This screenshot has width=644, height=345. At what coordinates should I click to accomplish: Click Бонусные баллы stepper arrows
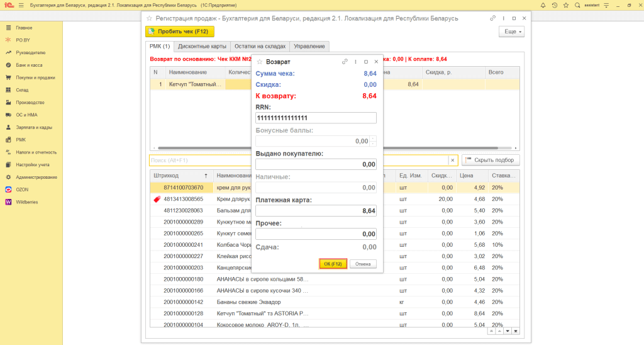coord(372,141)
